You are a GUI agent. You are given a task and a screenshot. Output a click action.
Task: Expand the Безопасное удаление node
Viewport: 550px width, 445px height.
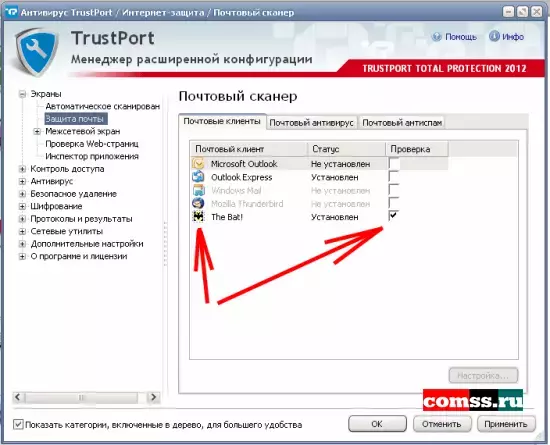click(x=22, y=194)
